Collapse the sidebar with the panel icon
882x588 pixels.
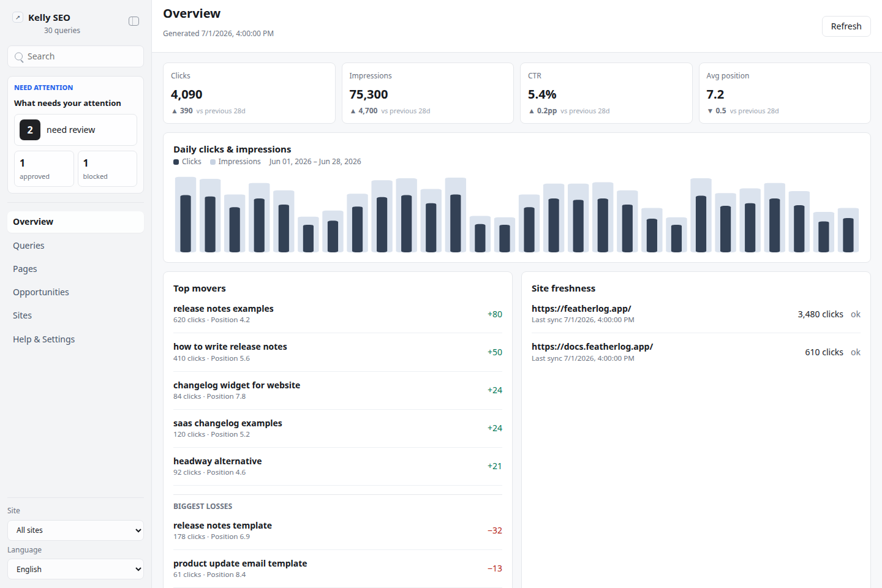pos(134,21)
